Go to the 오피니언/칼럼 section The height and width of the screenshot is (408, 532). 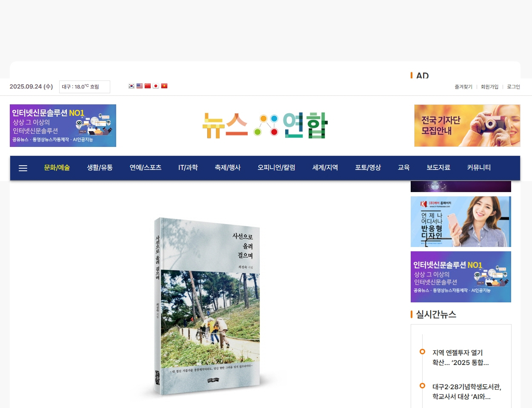pyautogui.click(x=276, y=168)
